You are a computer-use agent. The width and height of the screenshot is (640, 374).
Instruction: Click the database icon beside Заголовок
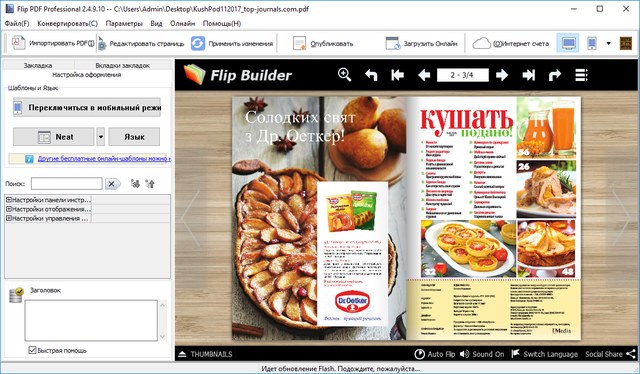tap(16, 295)
